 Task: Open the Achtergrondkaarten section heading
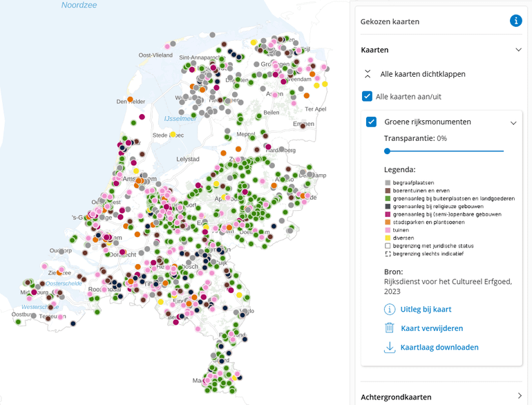click(x=396, y=397)
